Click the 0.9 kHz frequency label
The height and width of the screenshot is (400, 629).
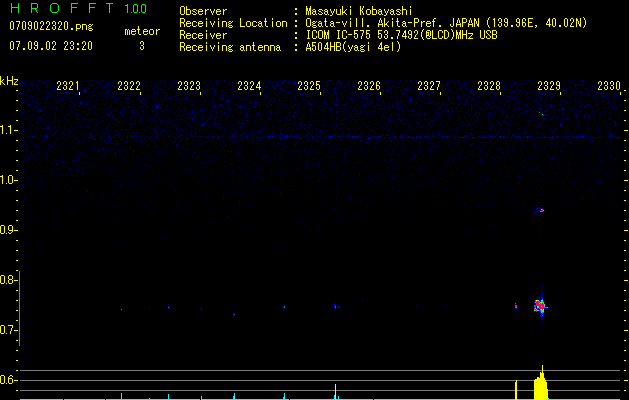coord(8,230)
